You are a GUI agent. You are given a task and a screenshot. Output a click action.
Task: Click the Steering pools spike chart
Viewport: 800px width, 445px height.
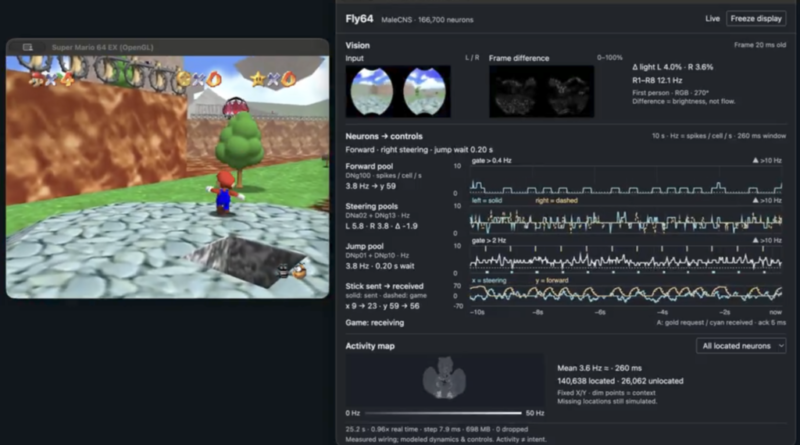(x=626, y=220)
